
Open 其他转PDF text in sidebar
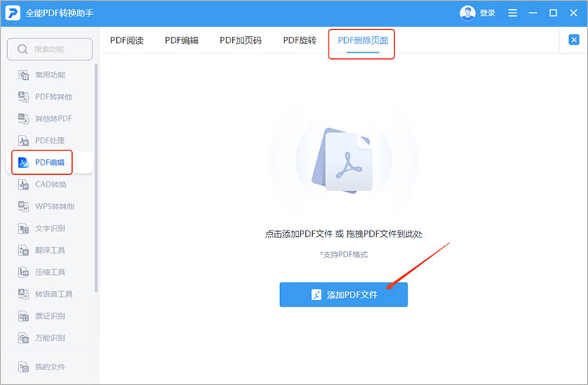(53, 118)
